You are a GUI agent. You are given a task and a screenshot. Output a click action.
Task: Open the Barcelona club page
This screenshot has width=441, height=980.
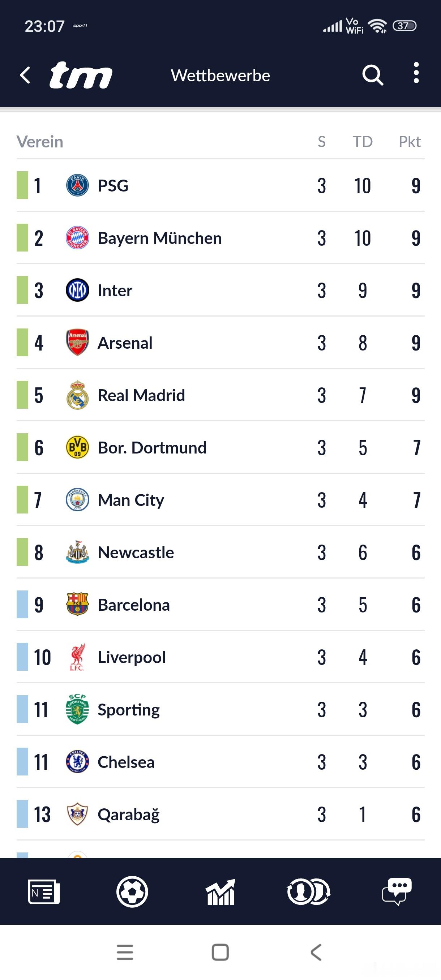(x=133, y=605)
